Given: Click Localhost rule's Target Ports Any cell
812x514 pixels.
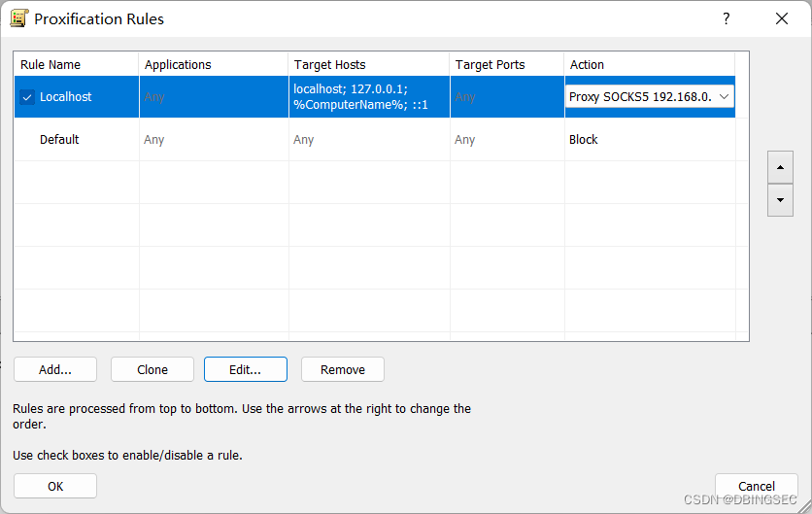Looking at the screenshot, I should (507, 97).
